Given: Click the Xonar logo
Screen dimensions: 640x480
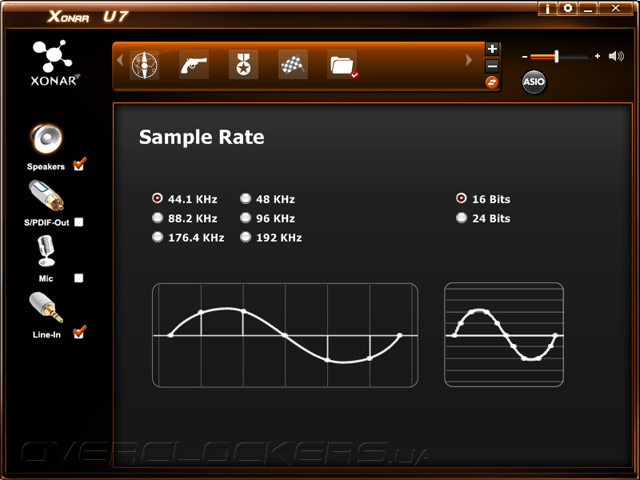Looking at the screenshot, I should coord(53,63).
